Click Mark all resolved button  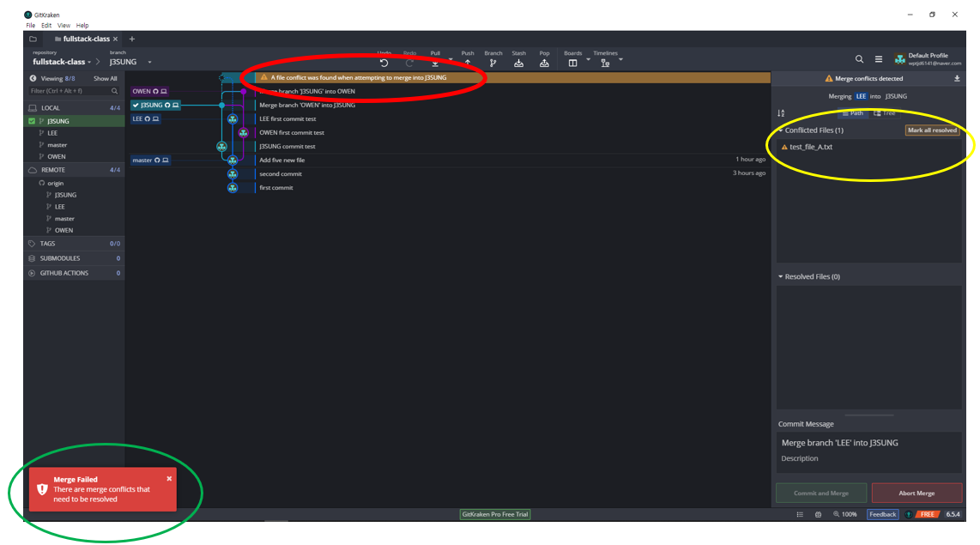(932, 130)
